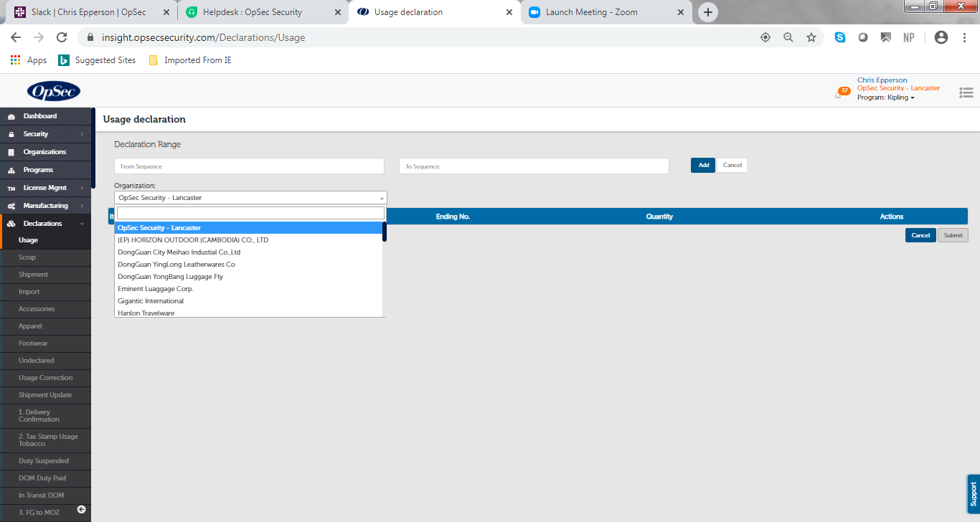Open a new browser tab
The height and width of the screenshot is (522, 980).
[x=708, y=12]
